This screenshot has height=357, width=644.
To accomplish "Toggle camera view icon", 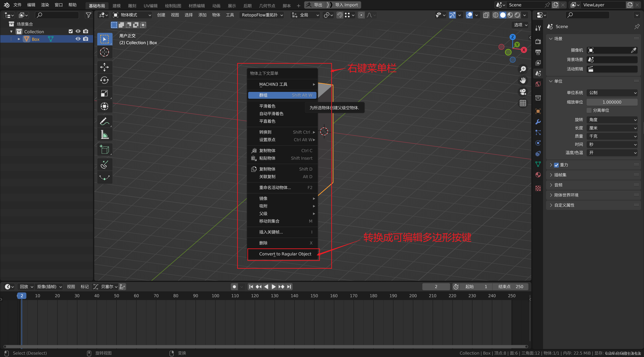I will point(523,92).
